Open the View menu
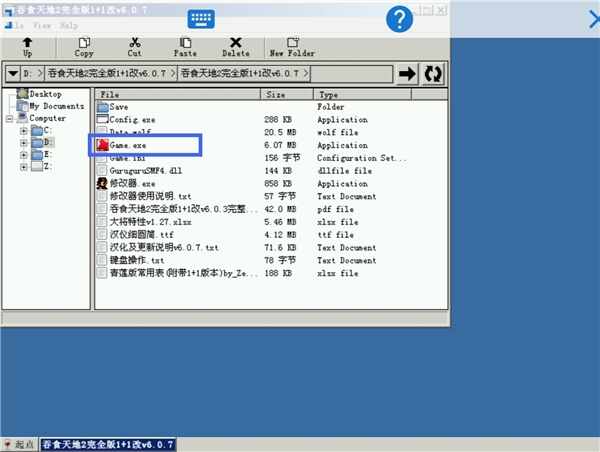600x452 pixels. [41, 24]
